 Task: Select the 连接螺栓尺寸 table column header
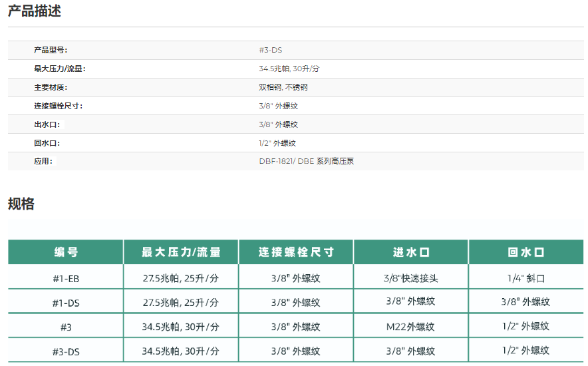coord(296,252)
